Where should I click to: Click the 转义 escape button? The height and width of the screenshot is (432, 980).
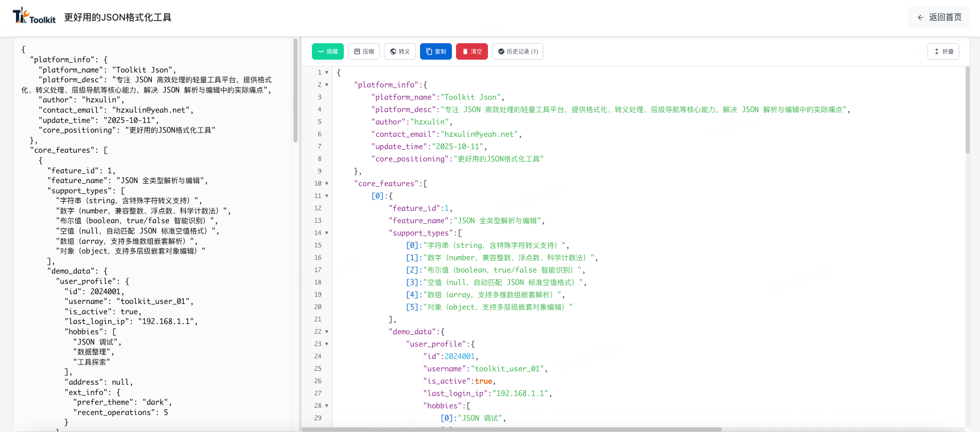coord(400,51)
